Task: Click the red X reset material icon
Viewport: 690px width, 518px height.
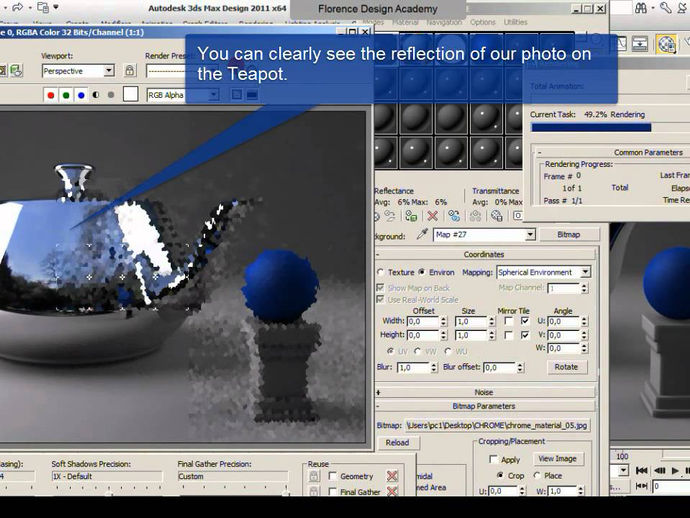Action: click(x=433, y=216)
